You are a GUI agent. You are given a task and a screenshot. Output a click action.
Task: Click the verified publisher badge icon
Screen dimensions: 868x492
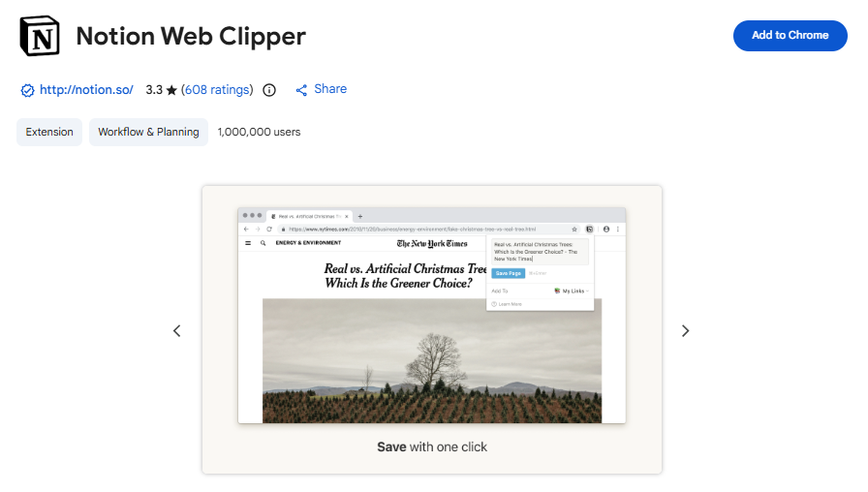click(27, 90)
